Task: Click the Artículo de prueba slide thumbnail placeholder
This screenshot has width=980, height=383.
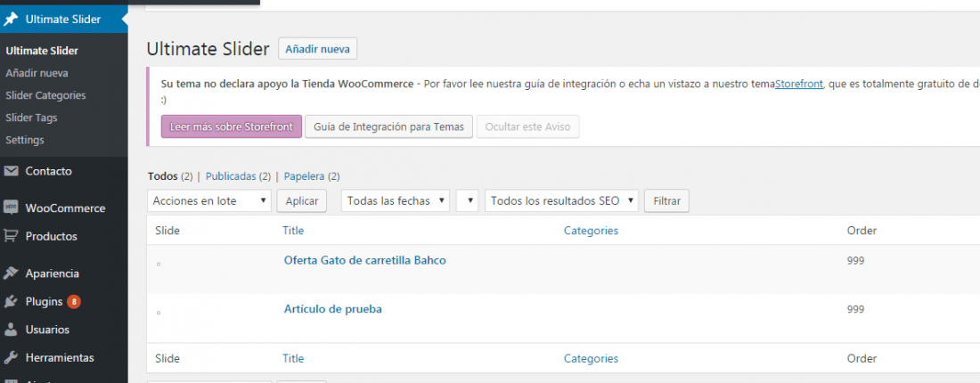Action: pos(159,312)
